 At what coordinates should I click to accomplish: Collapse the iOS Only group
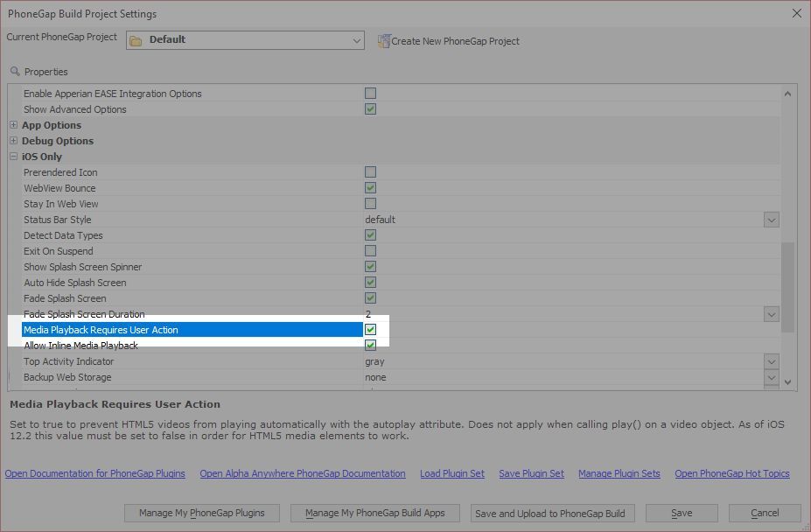coord(13,157)
